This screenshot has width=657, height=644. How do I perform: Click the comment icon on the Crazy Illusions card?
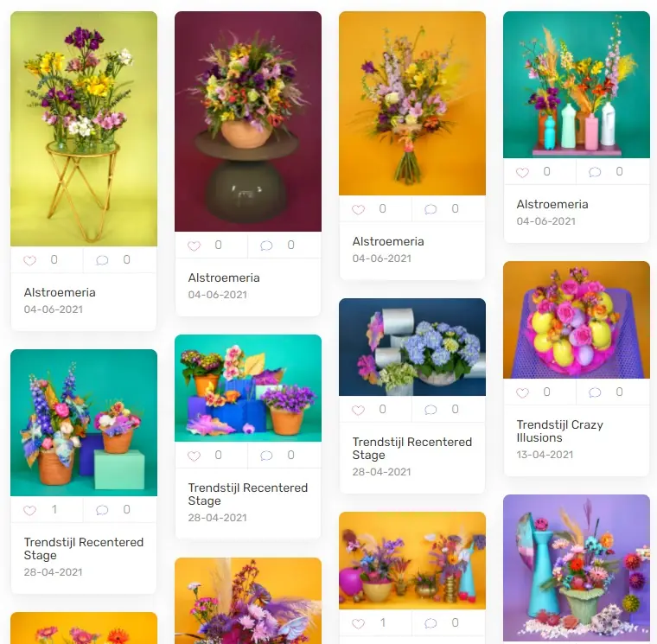pos(595,392)
